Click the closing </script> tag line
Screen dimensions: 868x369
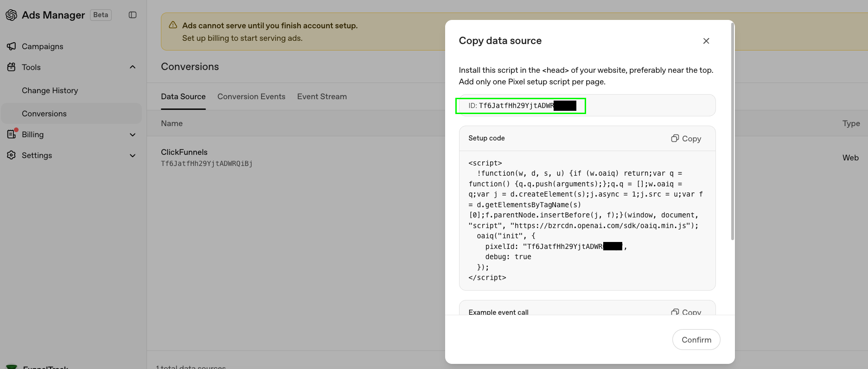click(x=487, y=278)
